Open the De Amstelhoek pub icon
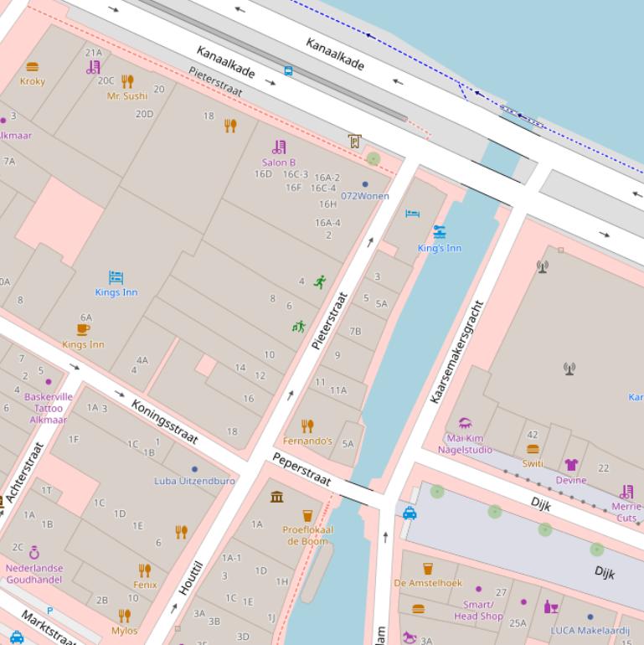 428,569
